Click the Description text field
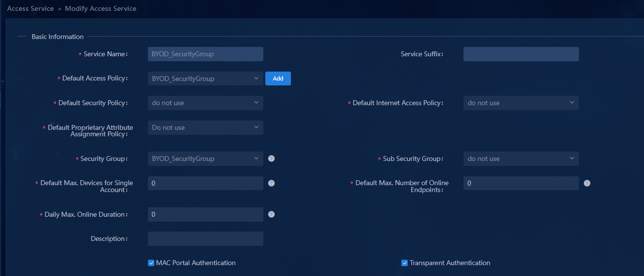The height and width of the screenshot is (276, 644). [206, 239]
